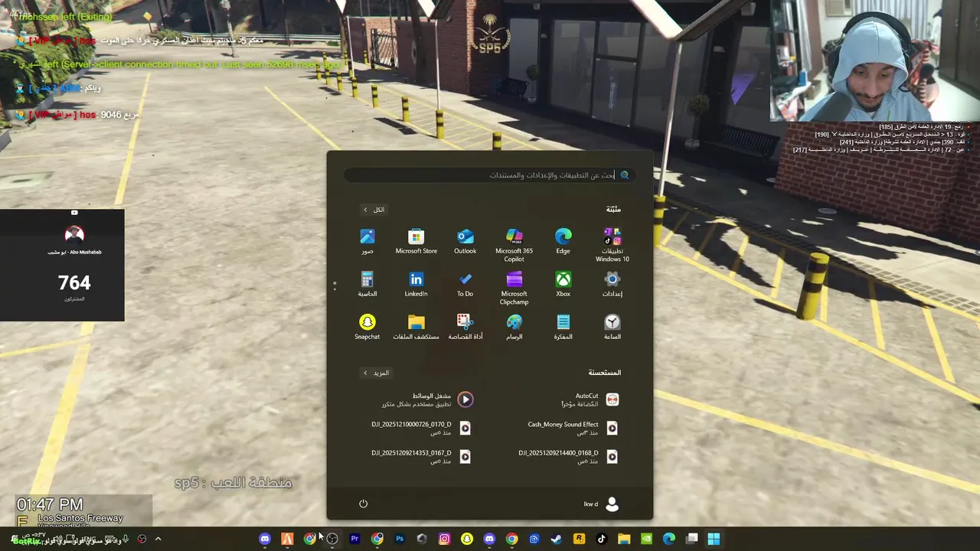980x551 pixels.
Task: Open Steam from the taskbar
Action: click(x=557, y=539)
